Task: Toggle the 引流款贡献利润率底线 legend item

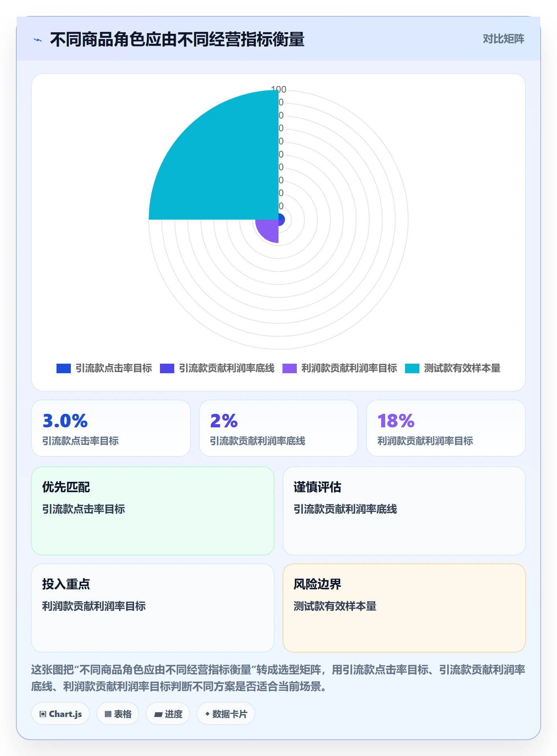Action: click(x=217, y=368)
